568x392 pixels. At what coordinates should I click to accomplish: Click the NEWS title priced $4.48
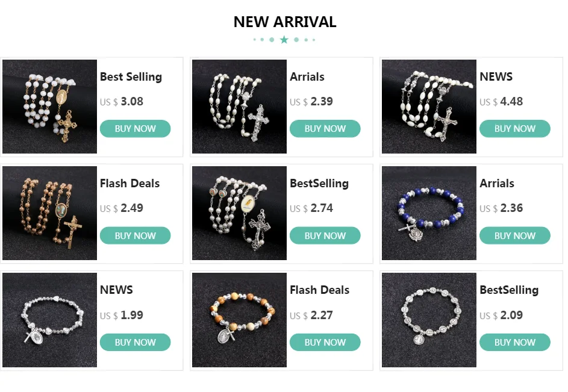coord(496,77)
